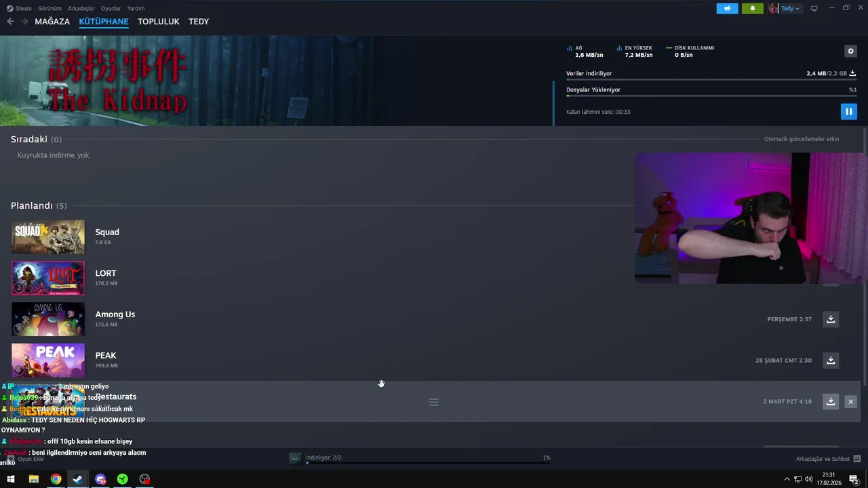Open the TEDY profile tab
The width and height of the screenshot is (868, 488).
point(199,22)
